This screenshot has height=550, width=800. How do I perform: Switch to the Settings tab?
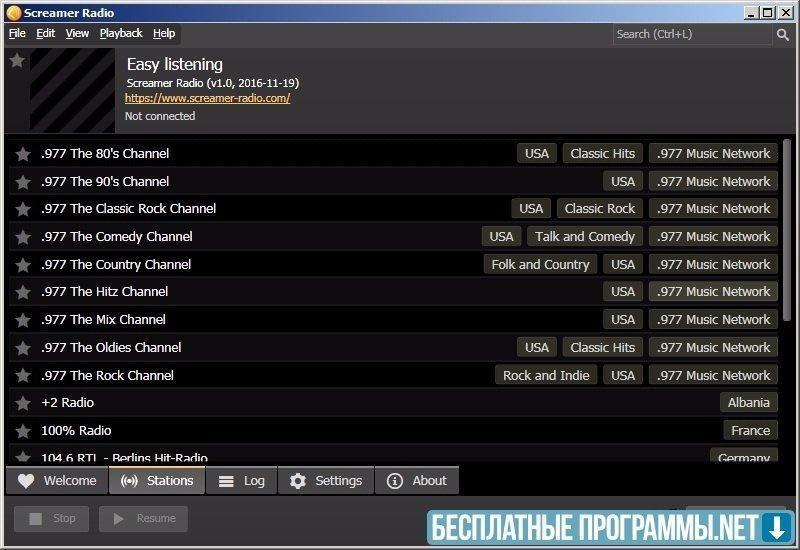click(326, 480)
